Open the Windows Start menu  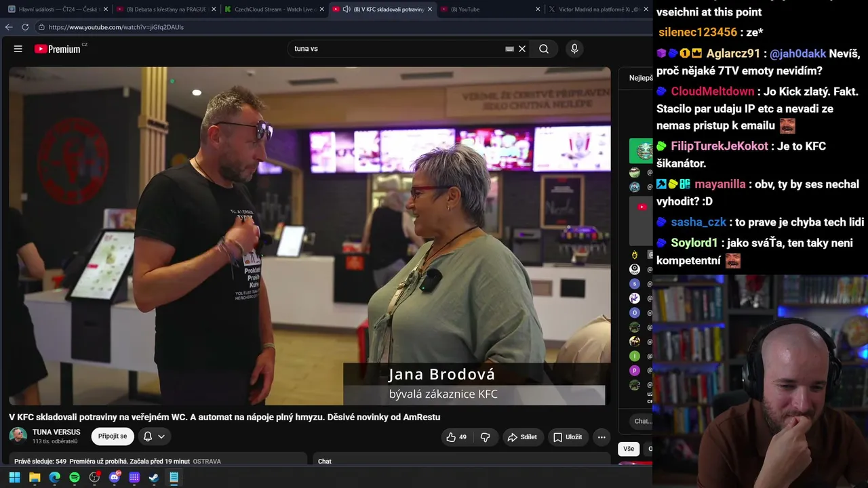pyautogui.click(x=15, y=477)
